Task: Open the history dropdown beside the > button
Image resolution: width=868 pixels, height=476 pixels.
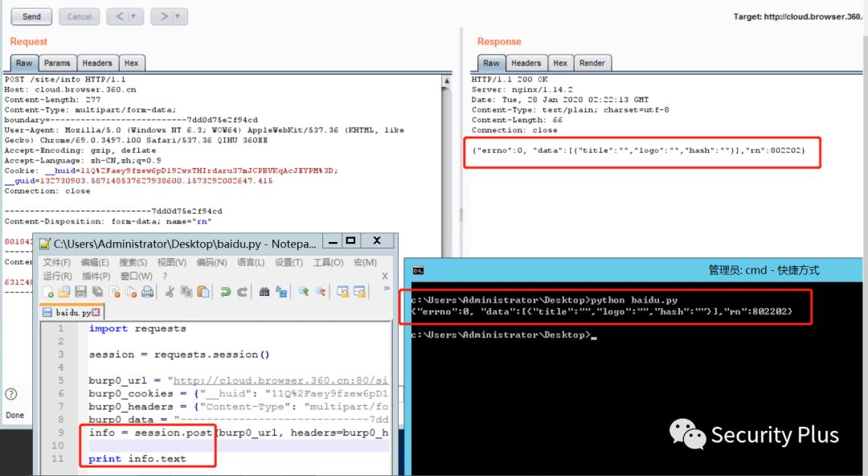Action: pyautogui.click(x=178, y=17)
